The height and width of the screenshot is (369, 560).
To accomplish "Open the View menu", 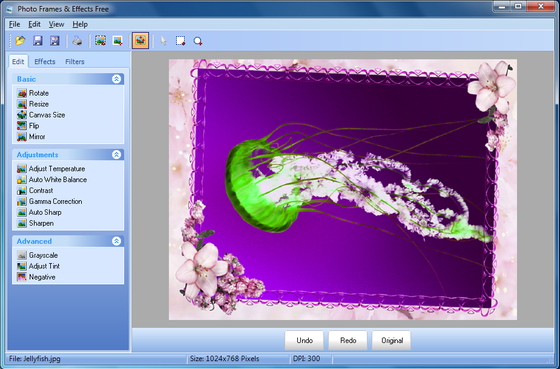I will [56, 24].
